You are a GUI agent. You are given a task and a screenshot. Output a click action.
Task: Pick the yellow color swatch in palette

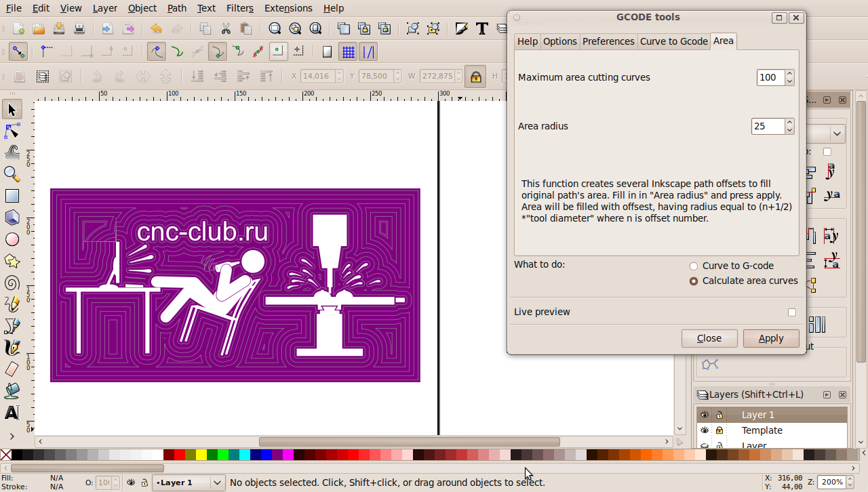(x=201, y=455)
